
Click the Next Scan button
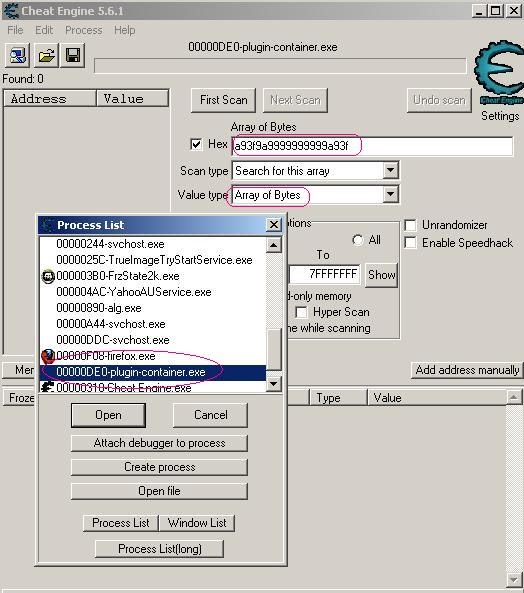click(295, 100)
